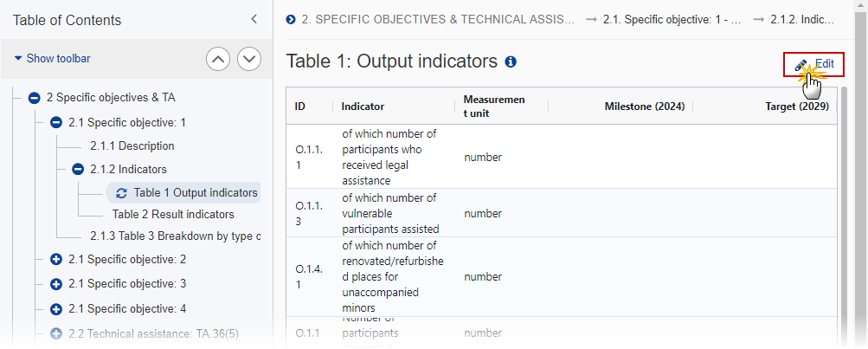Screen dimensions: 868x349
Task: Open 2.1.3 Table 3 Breakdown item
Action: [176, 236]
